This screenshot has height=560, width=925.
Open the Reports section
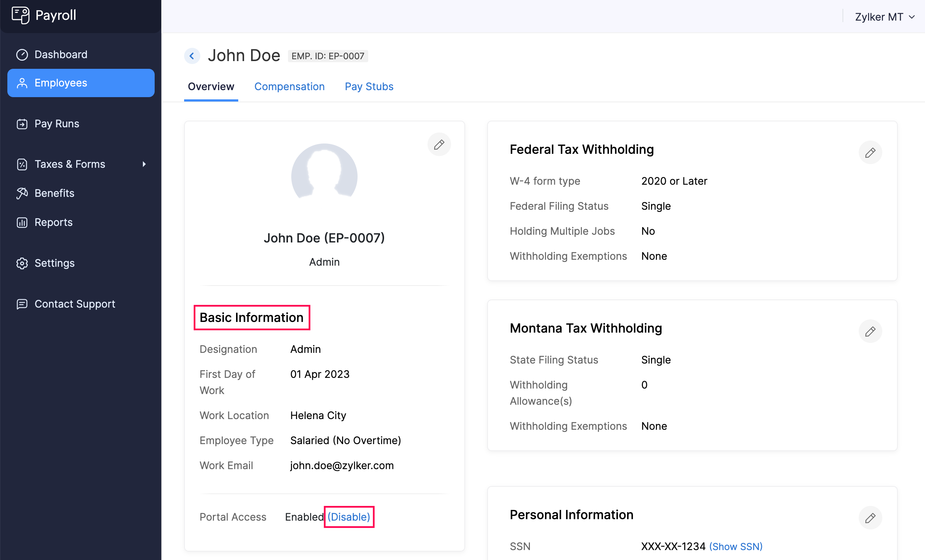[53, 222]
